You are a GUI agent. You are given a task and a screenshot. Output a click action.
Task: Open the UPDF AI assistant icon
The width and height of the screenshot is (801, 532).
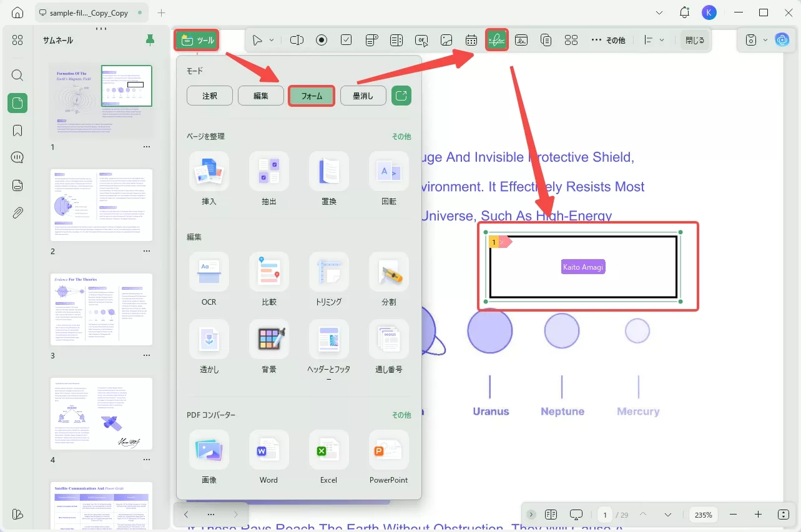(x=782, y=40)
